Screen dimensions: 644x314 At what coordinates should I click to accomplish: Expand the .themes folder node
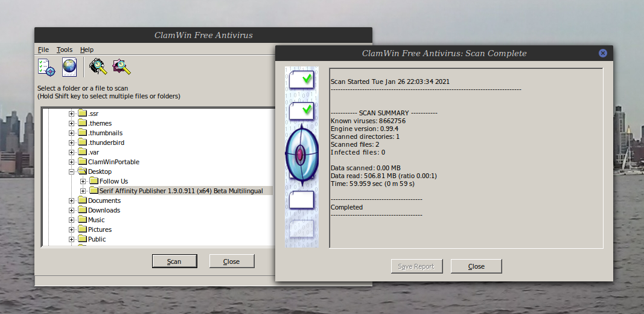[x=71, y=123]
